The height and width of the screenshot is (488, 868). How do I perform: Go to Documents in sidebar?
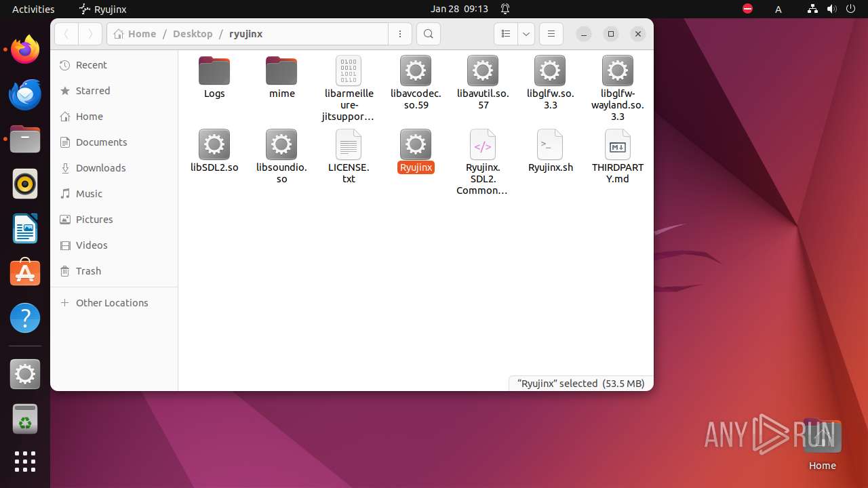(114, 142)
